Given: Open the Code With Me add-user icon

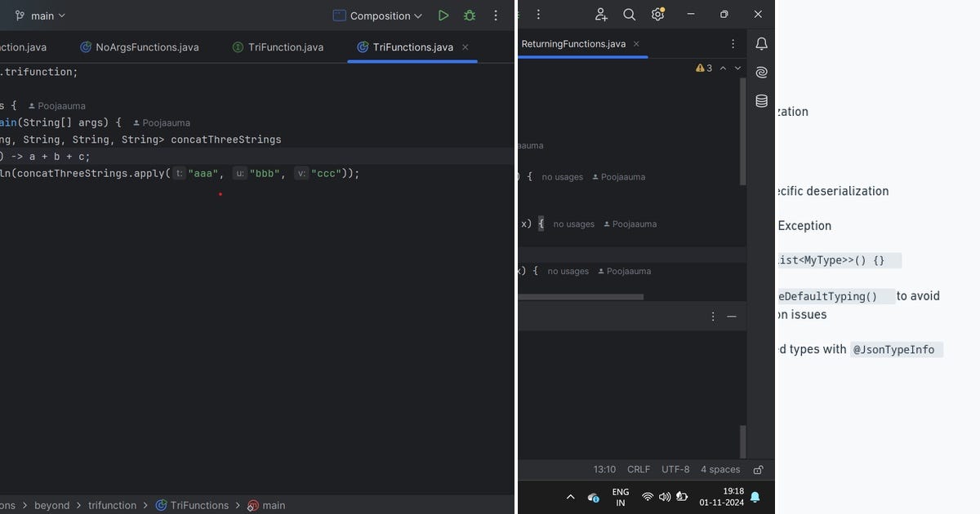Looking at the screenshot, I should [x=602, y=14].
